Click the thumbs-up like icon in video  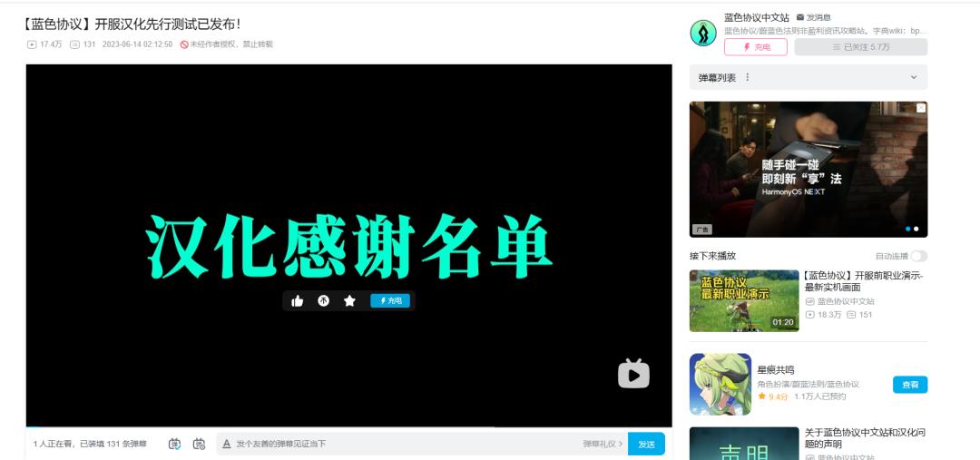coord(298,301)
